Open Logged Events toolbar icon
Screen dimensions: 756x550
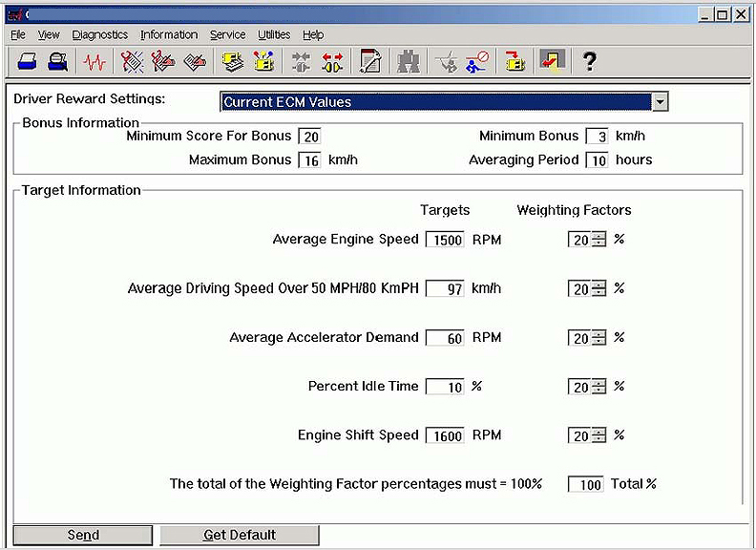[x=196, y=62]
